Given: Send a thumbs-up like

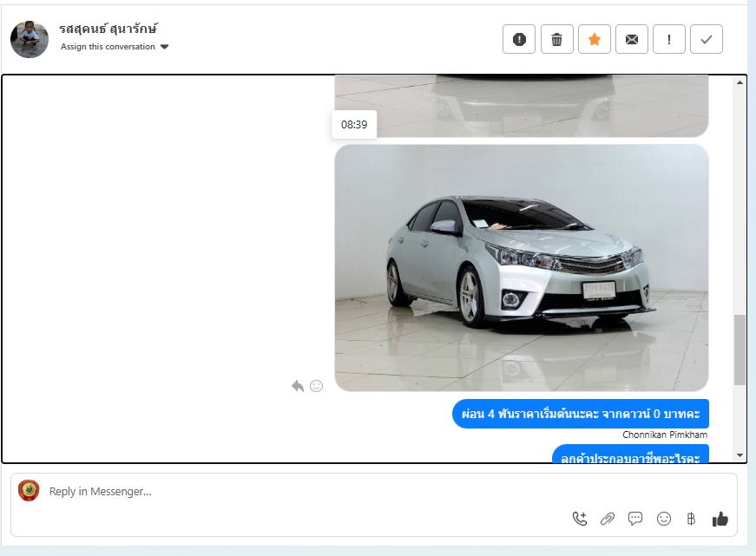Looking at the screenshot, I should coord(720,519).
